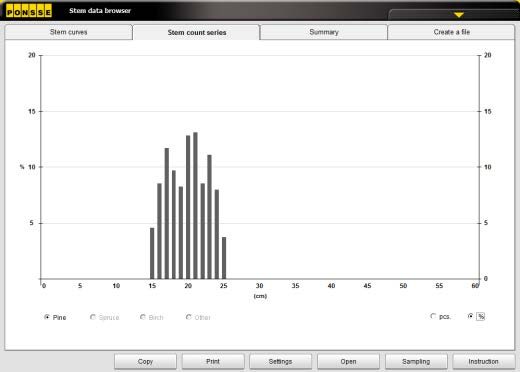
Task: Click the Print button
Action: point(213,362)
